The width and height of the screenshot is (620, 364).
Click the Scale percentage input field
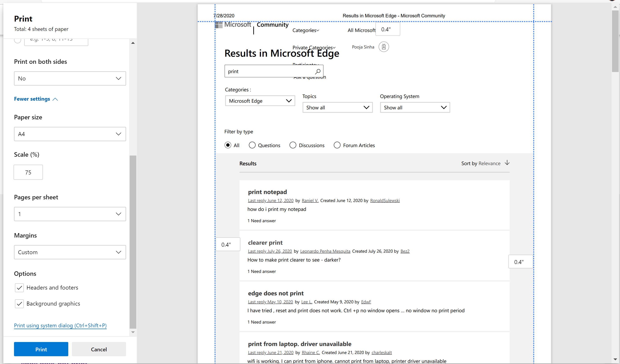[x=28, y=172]
